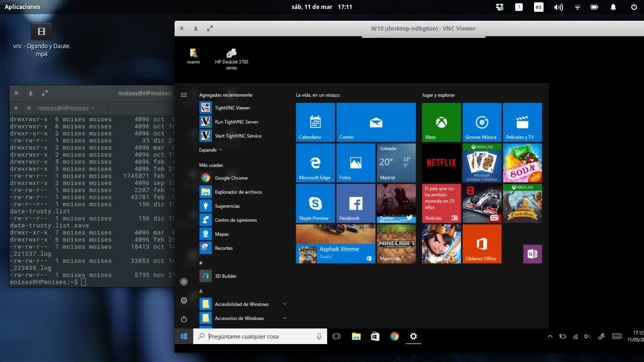
Task: Open the Obtener Office tile
Action: coord(482,244)
